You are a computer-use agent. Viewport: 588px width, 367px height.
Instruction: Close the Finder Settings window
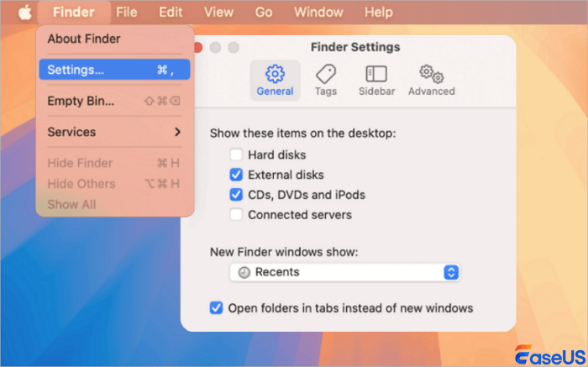click(197, 48)
